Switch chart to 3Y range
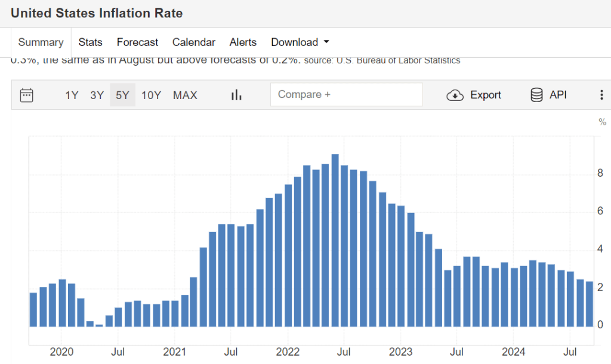611x364 pixels. (x=97, y=95)
